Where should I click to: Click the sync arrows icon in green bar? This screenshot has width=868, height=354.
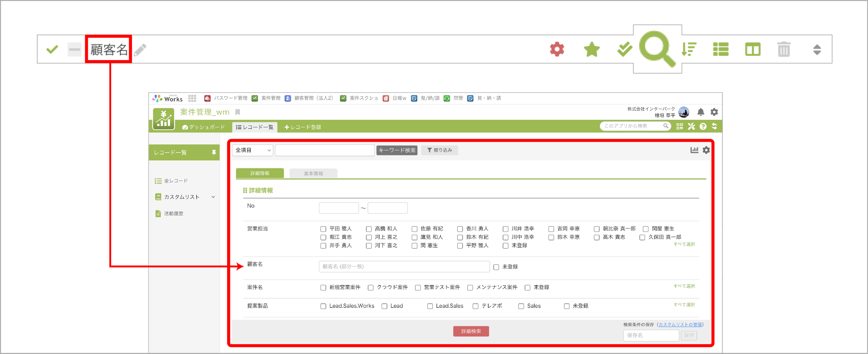(x=714, y=126)
